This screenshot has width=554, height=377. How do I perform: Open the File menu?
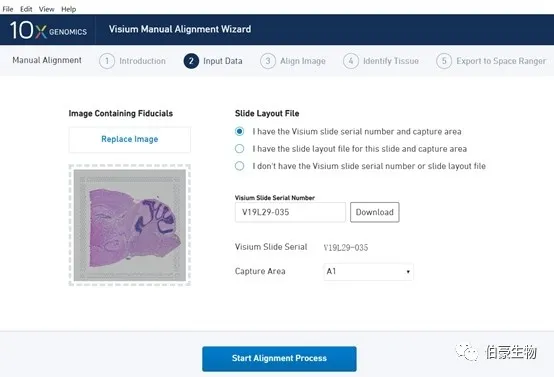(8, 9)
